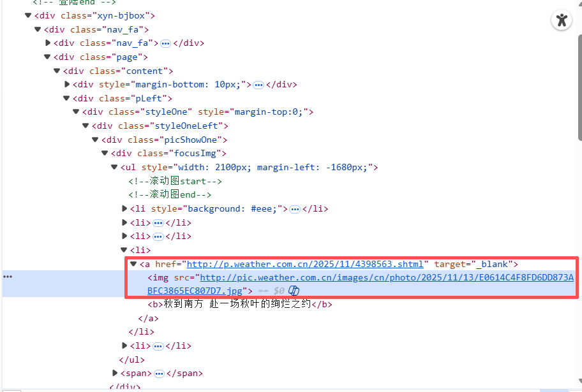This screenshot has height=392, width=582.
Task: Open the three-dots row options
Action: coord(8,277)
